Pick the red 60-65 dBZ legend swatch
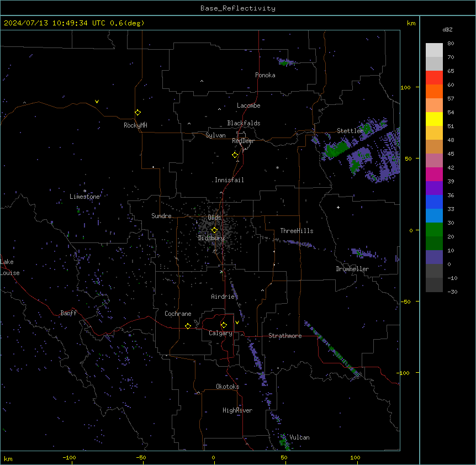 point(434,77)
